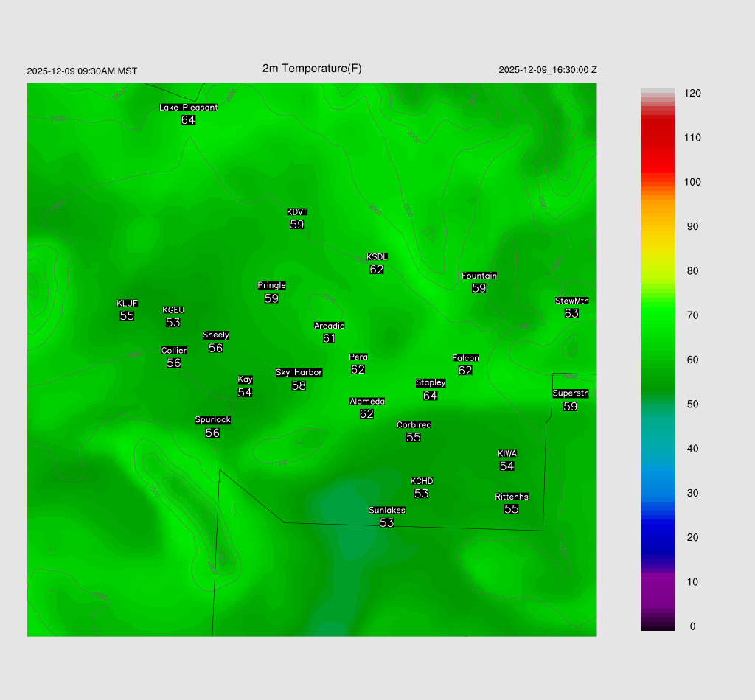The height and width of the screenshot is (700, 755).
Task: Click the Pringle station label
Action: click(271, 286)
